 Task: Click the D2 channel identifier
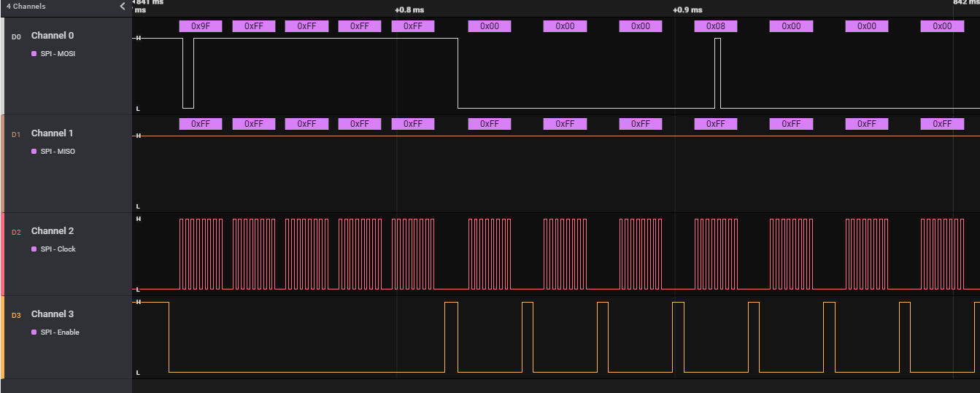click(16, 232)
